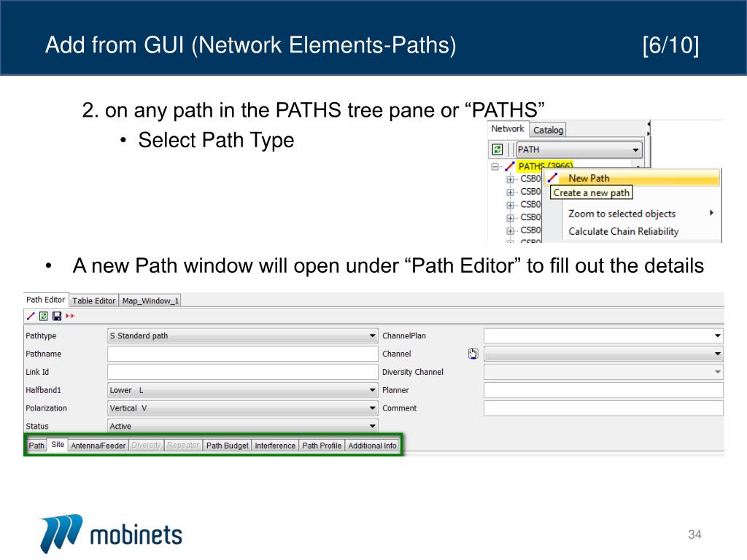Choose New Path from context menu

[x=631, y=178]
